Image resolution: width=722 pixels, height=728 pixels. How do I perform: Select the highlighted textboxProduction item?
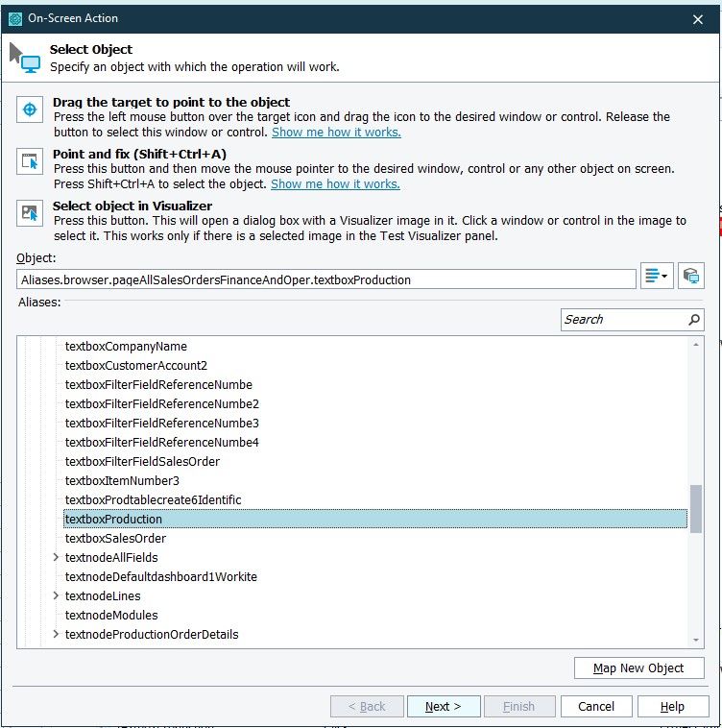coord(374,519)
